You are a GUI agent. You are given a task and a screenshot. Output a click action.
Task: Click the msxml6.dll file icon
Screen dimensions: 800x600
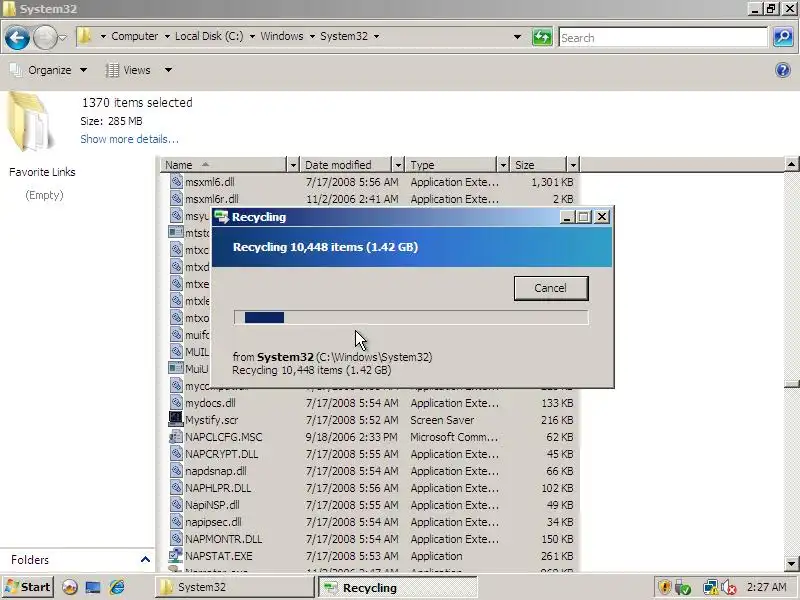176,182
